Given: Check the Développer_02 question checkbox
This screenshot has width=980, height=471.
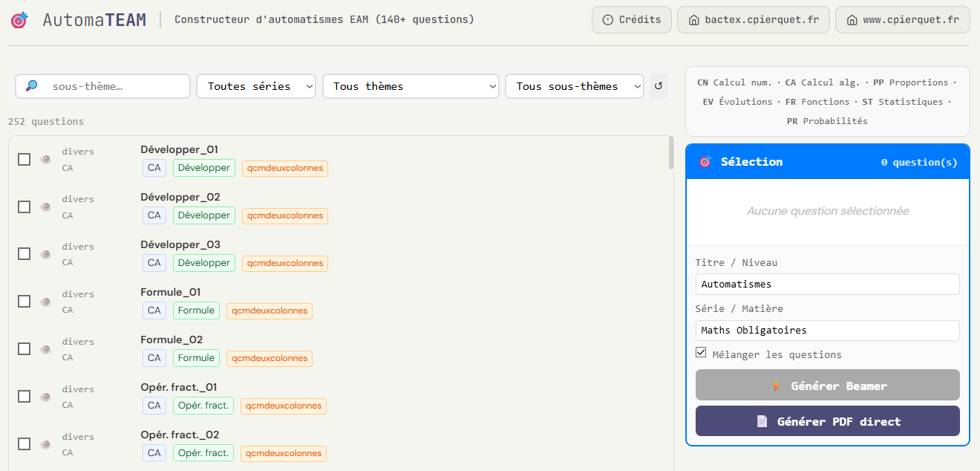Looking at the screenshot, I should [24, 207].
